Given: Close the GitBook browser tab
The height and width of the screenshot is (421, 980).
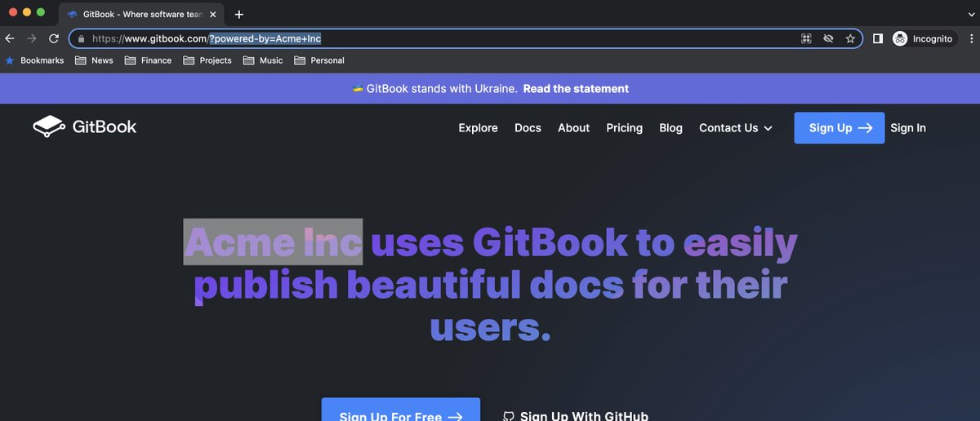Looking at the screenshot, I should [x=213, y=14].
